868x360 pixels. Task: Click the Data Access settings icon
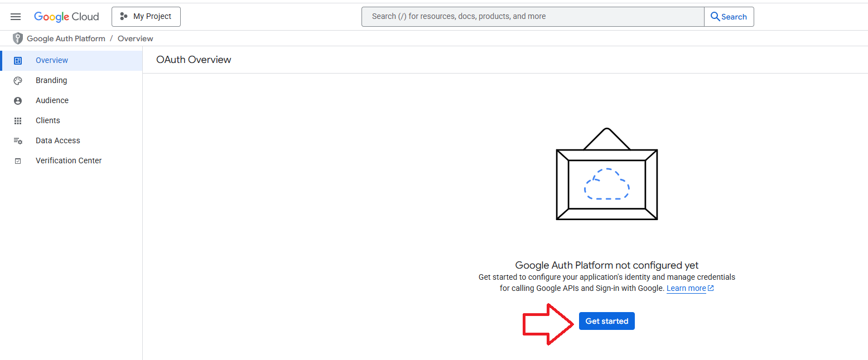pyautogui.click(x=18, y=140)
